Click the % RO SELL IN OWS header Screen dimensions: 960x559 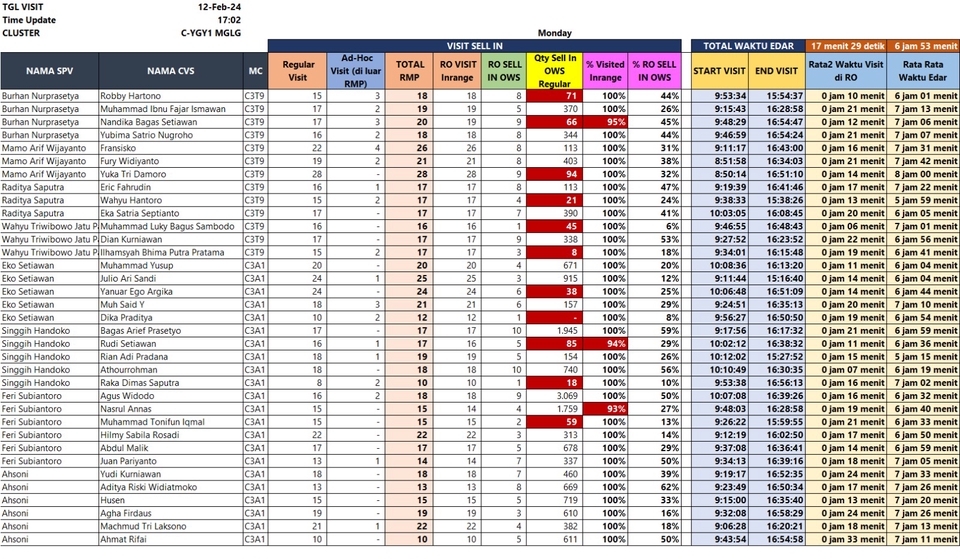654,71
